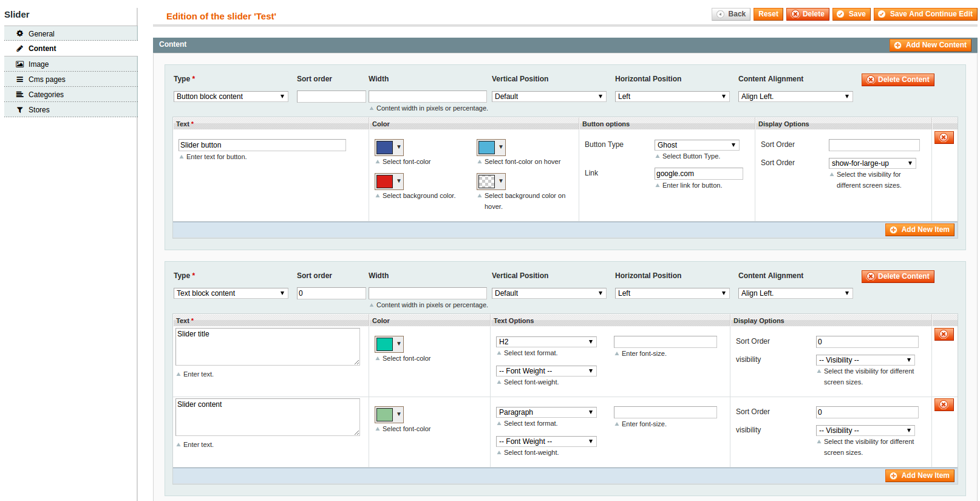Screen dimensions: 980x501
Task: Open the teal font-color swatch for Slider title
Action: coord(389,344)
